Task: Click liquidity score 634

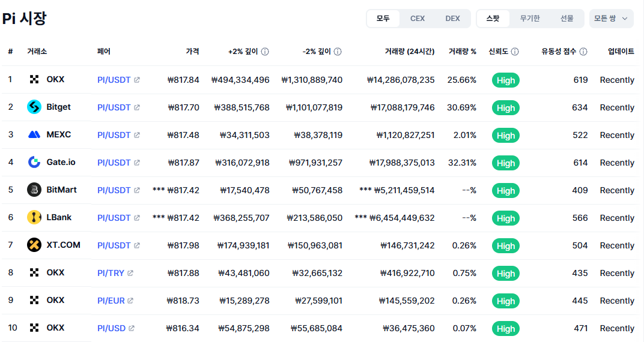Action: pyautogui.click(x=580, y=107)
